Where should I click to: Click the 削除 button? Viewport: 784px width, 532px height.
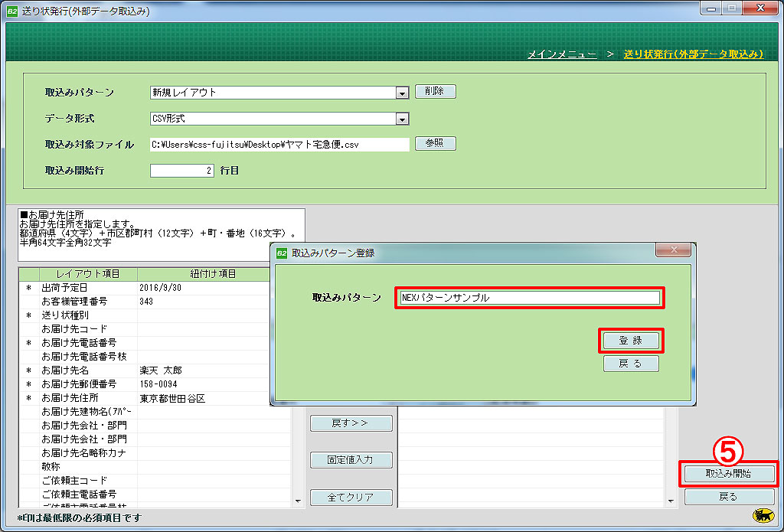(435, 91)
